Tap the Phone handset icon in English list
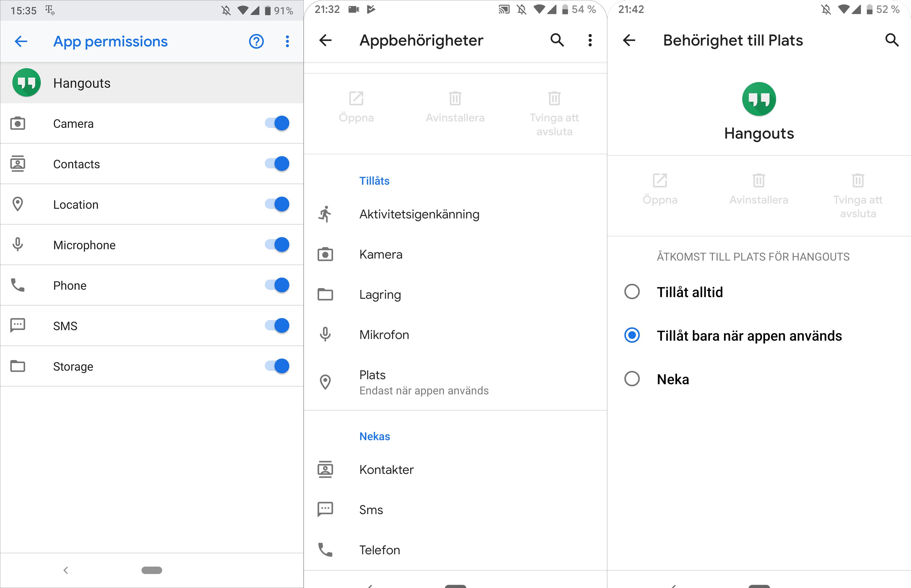Screen dimensions: 911x588 point(17,285)
